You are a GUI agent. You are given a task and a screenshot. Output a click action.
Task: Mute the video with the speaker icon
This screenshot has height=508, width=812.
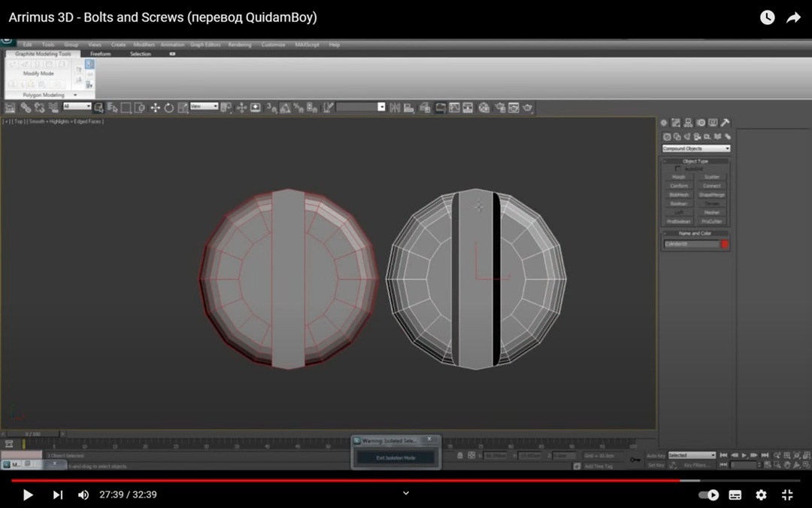point(83,495)
